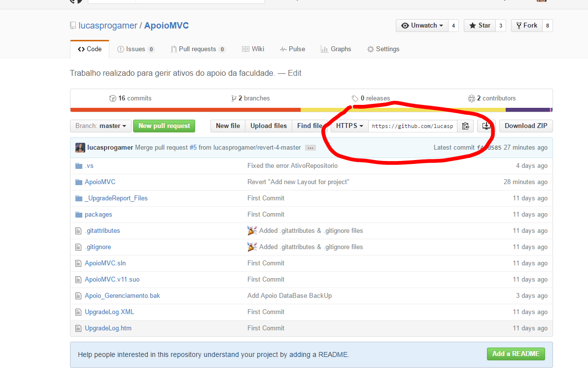Switch to the Code tab
The width and height of the screenshot is (588, 385).
tap(90, 49)
